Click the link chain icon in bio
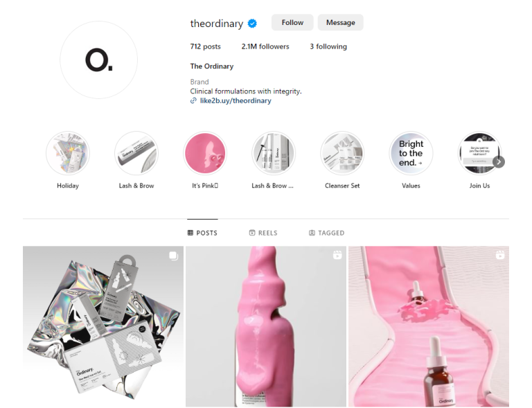532x408 pixels. click(x=193, y=100)
